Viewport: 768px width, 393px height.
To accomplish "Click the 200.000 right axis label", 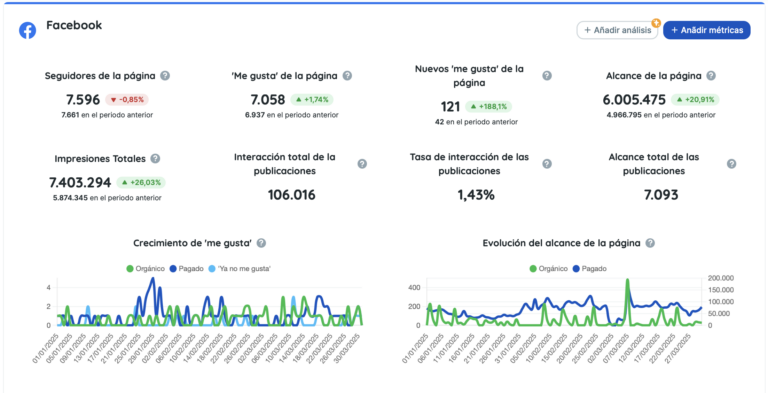I will [721, 278].
